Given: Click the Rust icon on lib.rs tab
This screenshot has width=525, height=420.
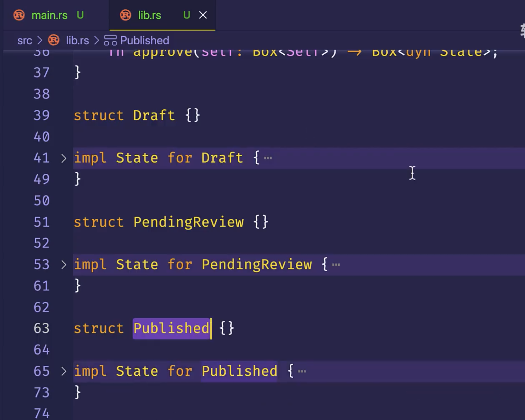Looking at the screenshot, I should coord(126,15).
